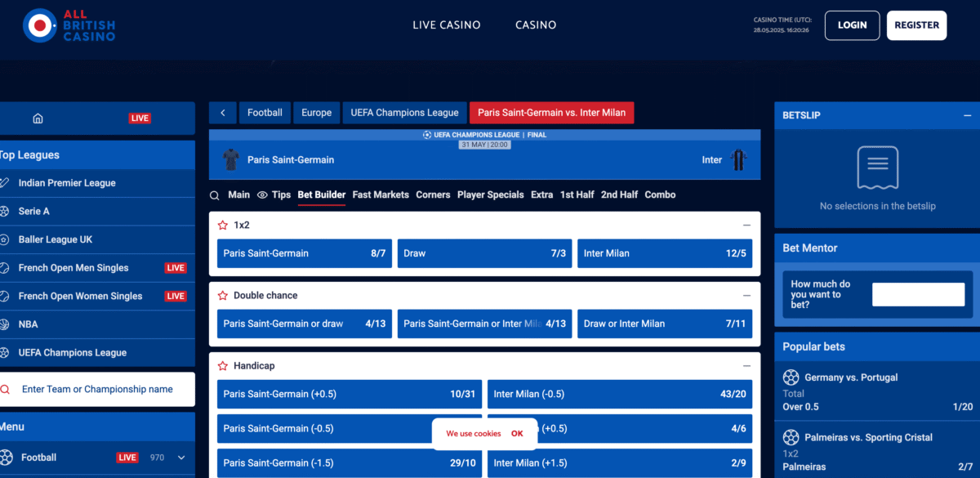Open the Fast Markets tab

coord(381,195)
